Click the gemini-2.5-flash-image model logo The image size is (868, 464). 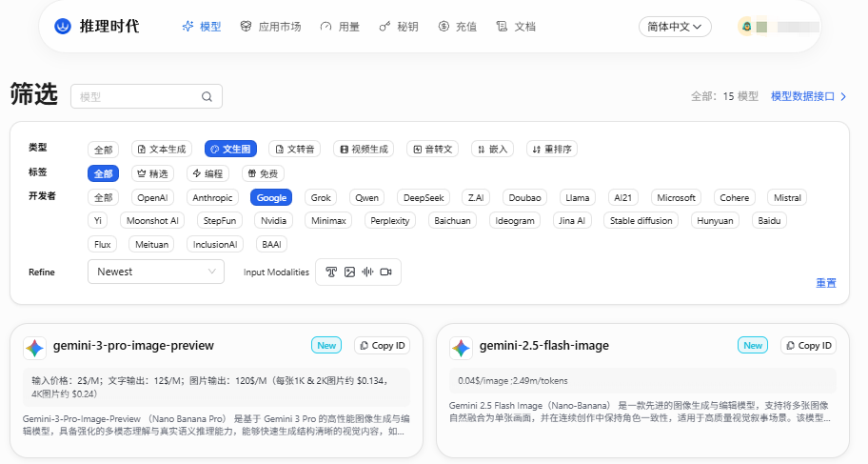(x=461, y=348)
